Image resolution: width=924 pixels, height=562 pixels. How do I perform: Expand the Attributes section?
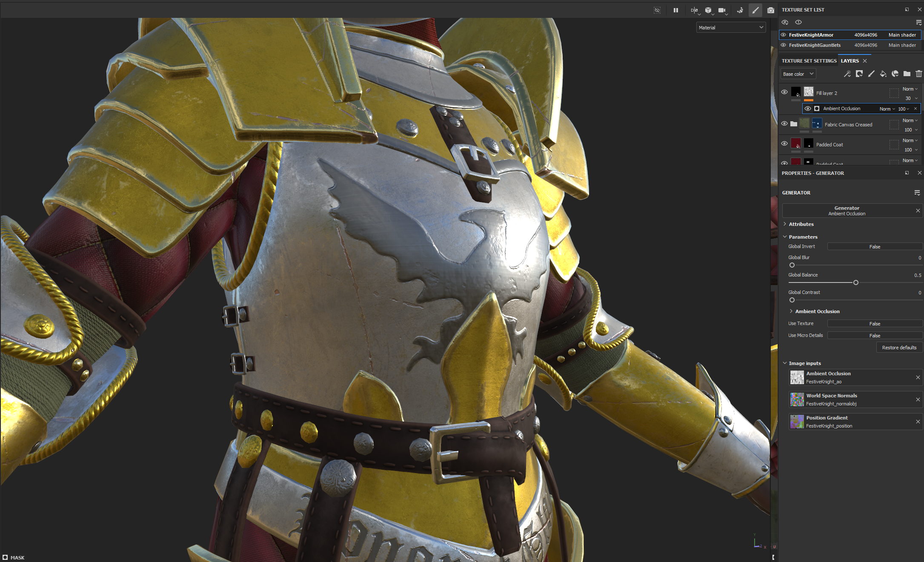[801, 224]
